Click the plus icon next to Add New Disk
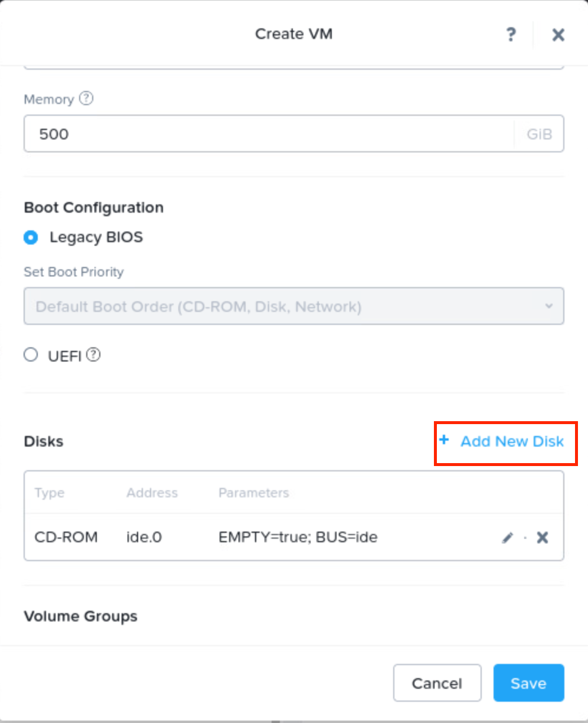The width and height of the screenshot is (588, 723). [x=443, y=441]
